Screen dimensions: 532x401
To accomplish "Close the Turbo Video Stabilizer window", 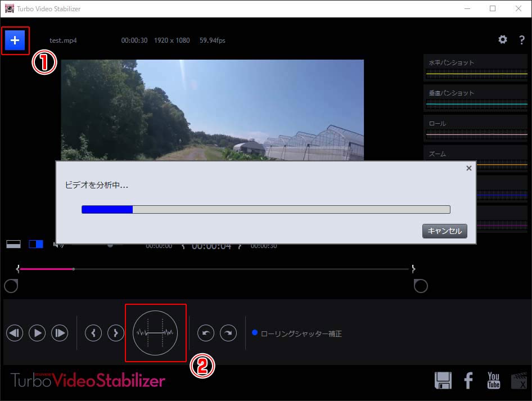I will click(x=519, y=8).
